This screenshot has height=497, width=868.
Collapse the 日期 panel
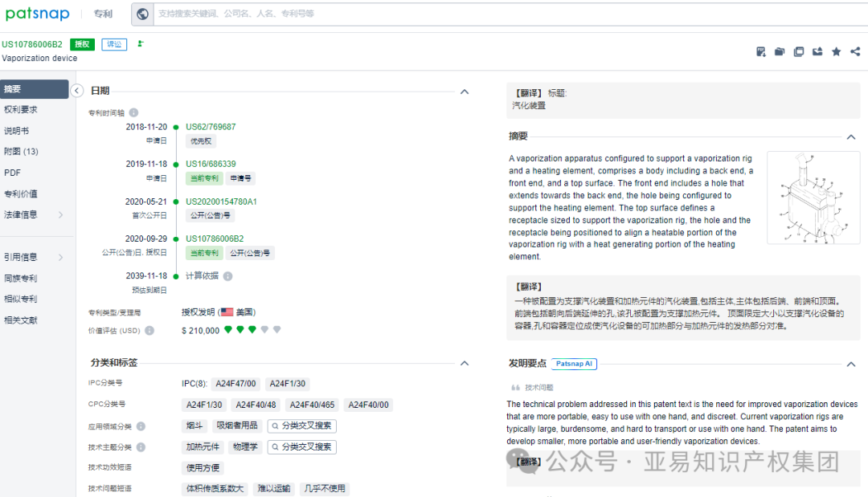(465, 92)
